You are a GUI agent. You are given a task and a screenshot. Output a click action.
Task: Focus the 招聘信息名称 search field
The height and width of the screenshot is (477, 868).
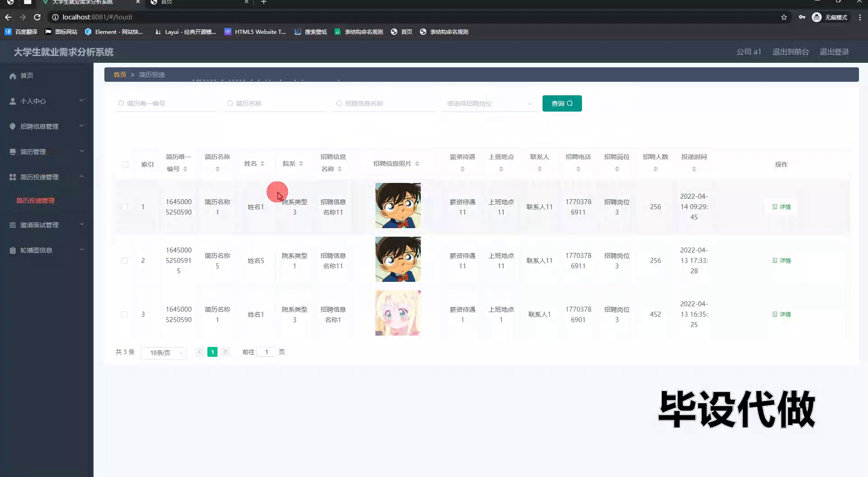[x=383, y=103]
